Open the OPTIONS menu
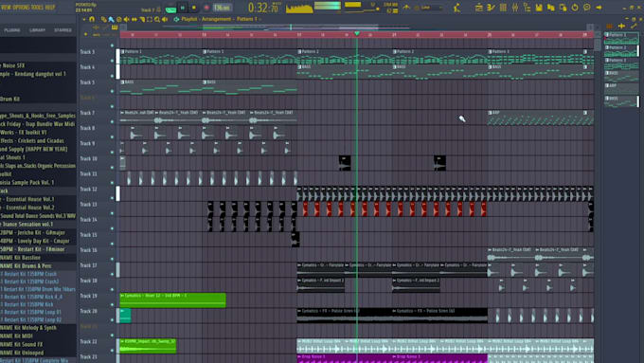The width and height of the screenshot is (644, 363). (21, 8)
